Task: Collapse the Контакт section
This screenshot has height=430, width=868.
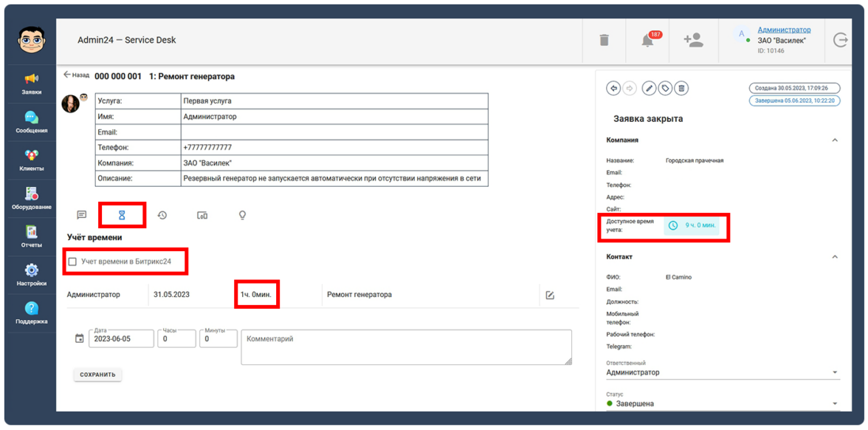Action: [835, 257]
